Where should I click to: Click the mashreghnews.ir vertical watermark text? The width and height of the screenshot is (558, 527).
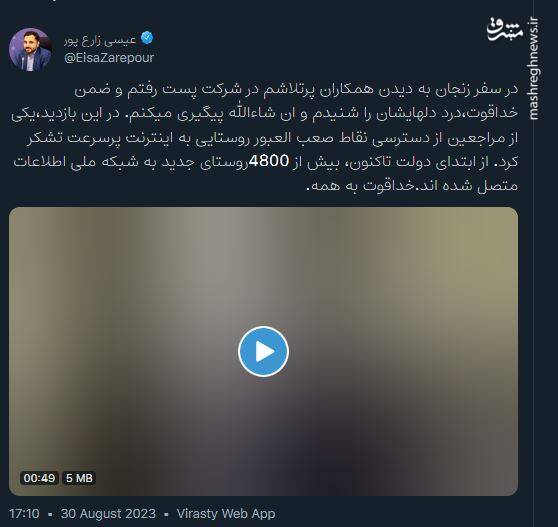click(x=533, y=68)
